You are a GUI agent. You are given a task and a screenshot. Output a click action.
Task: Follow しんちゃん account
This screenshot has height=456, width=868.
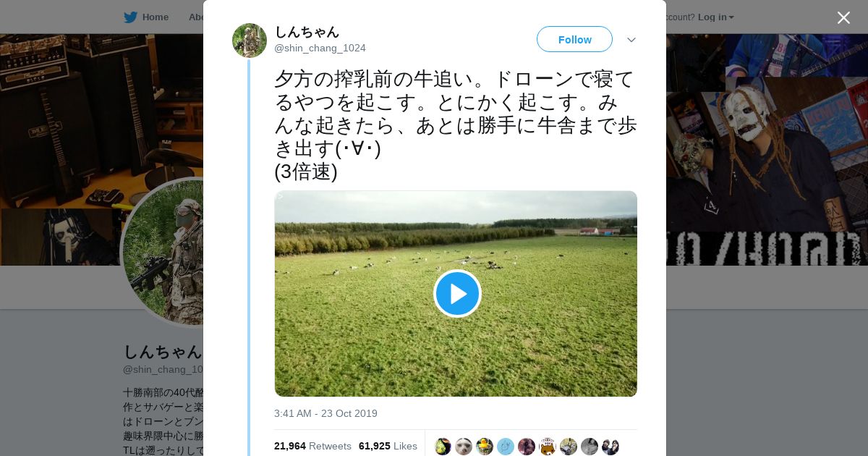[574, 39]
